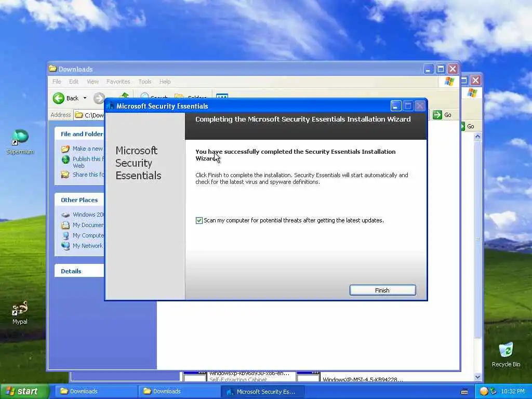Click the Search icon in Explorer toolbar
Viewport: 532px width, 399px height.
[144, 96]
